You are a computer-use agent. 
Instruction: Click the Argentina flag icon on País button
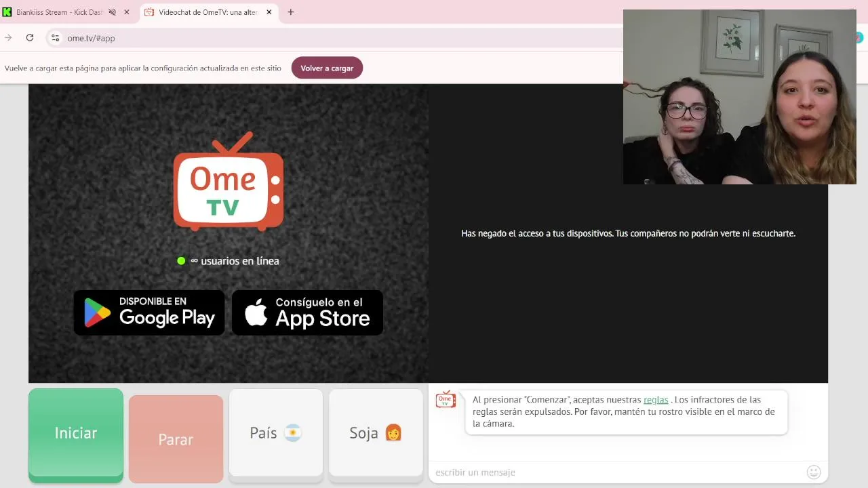click(292, 433)
